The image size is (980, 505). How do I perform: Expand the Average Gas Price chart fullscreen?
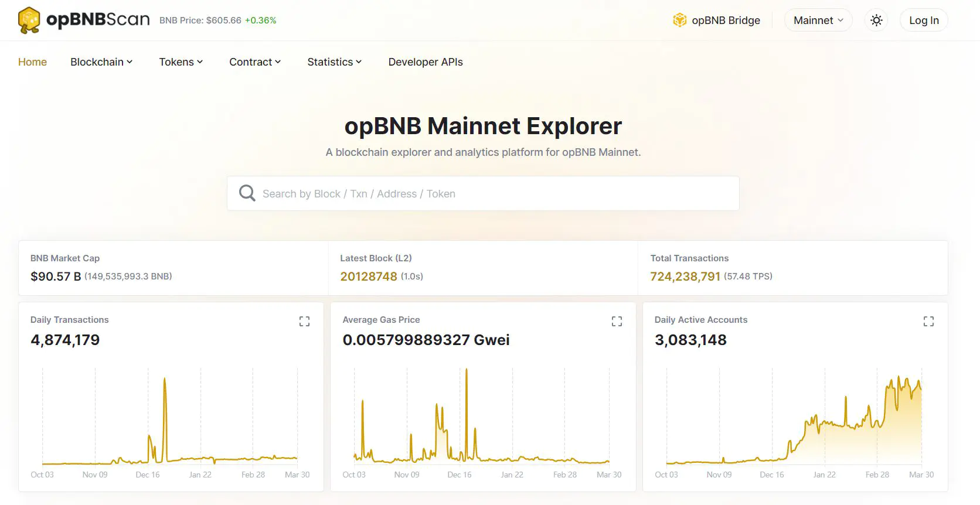click(617, 321)
